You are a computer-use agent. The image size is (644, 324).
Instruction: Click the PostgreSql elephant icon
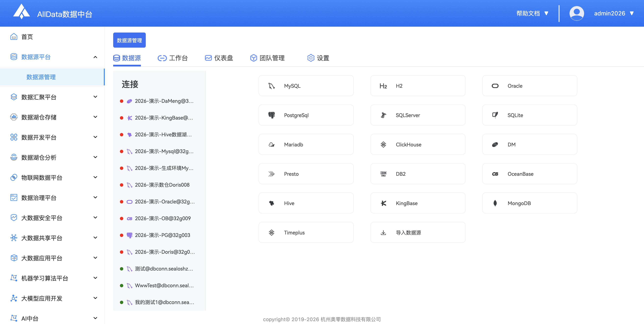coord(272,115)
